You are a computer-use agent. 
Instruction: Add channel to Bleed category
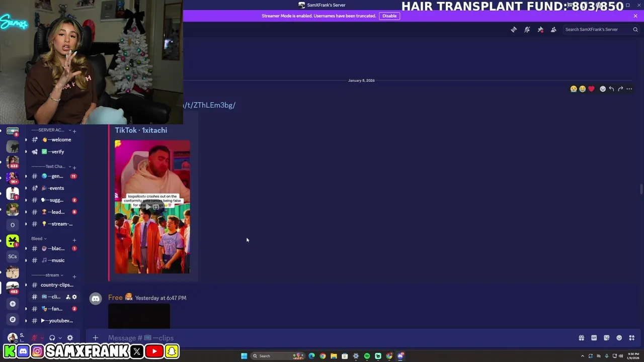74,240
